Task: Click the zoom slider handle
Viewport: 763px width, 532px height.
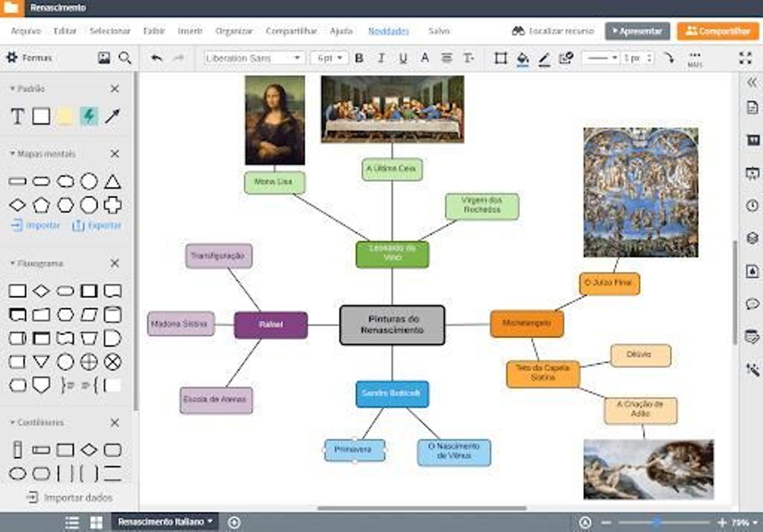Action: coord(657,522)
